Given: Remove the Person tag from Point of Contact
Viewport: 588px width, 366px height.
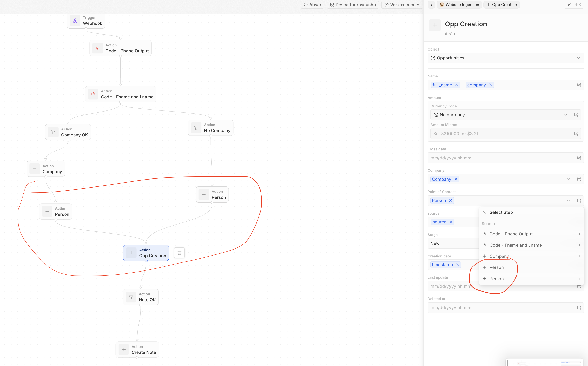Looking at the screenshot, I should click(x=451, y=201).
